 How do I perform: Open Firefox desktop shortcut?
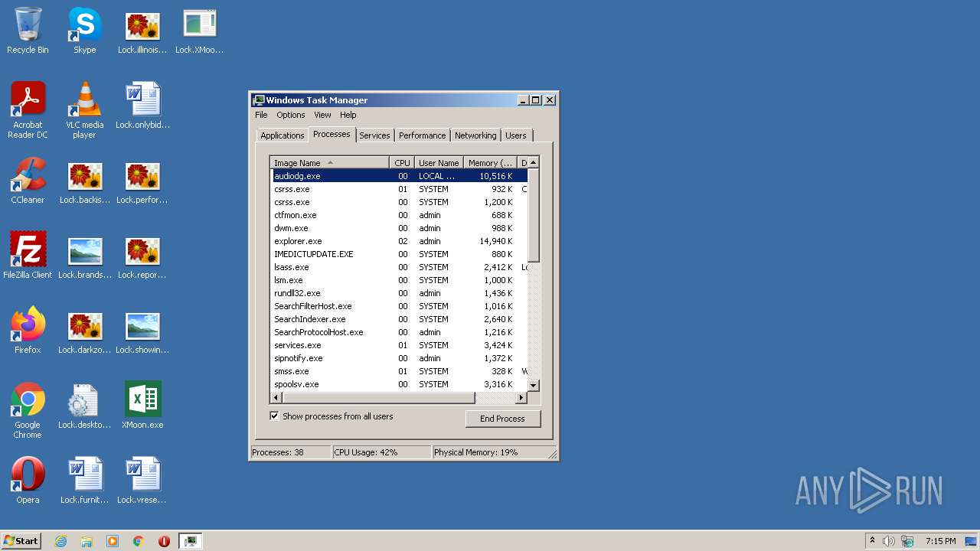click(x=28, y=331)
